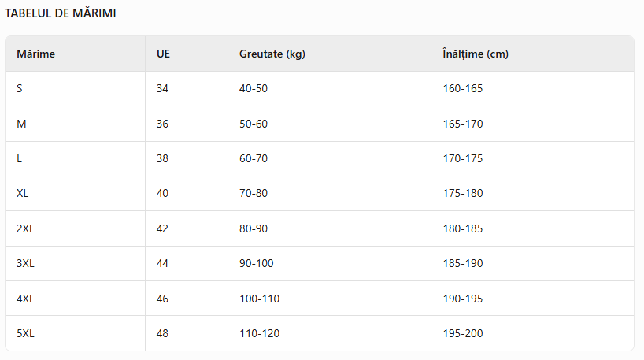The image size is (644, 360).
Task: Click the TABELUL DE MĂRIMI heading
Action: point(61,13)
